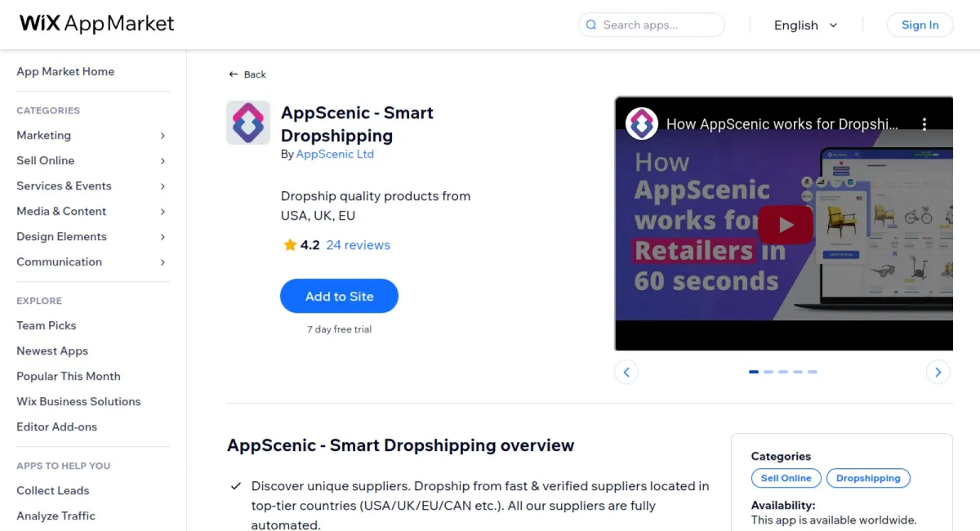Expand the Sell Online category chevron
The width and height of the screenshot is (980, 531).
point(163,161)
